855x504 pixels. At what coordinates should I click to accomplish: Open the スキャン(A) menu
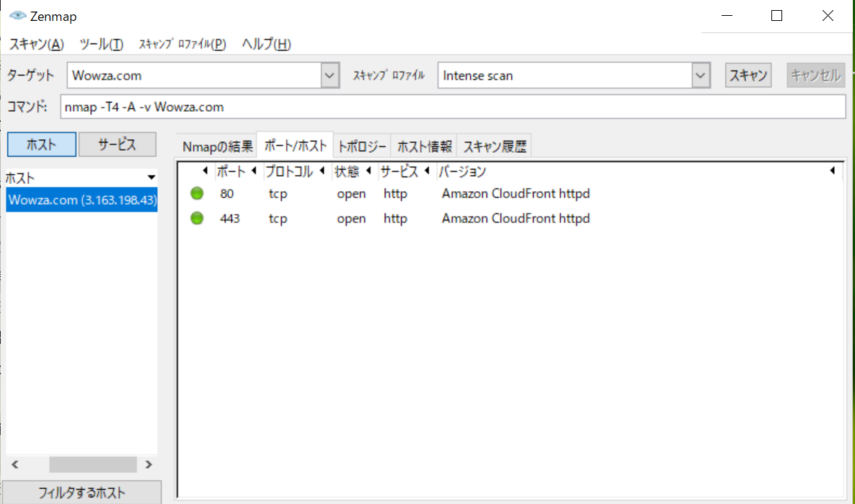[37, 44]
